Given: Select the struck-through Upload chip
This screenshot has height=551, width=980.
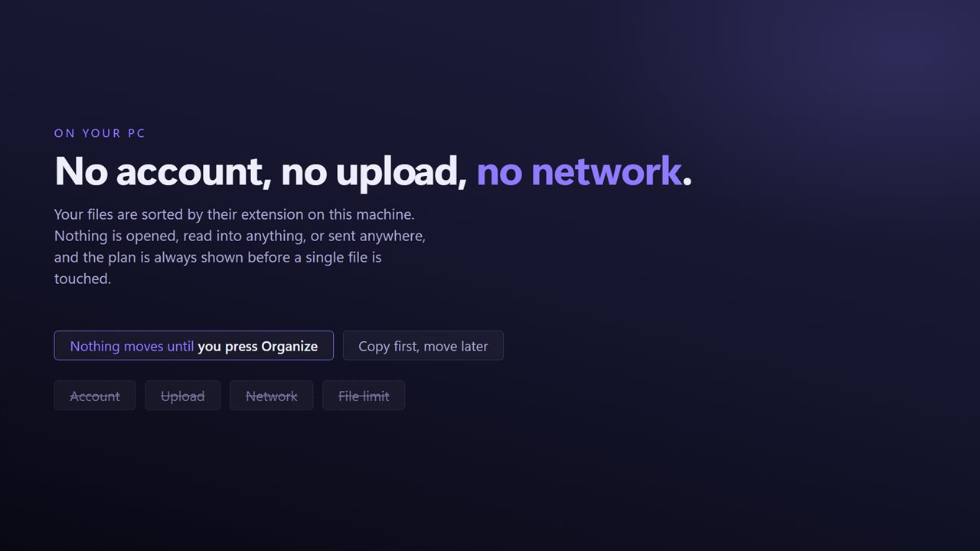Looking at the screenshot, I should point(183,396).
